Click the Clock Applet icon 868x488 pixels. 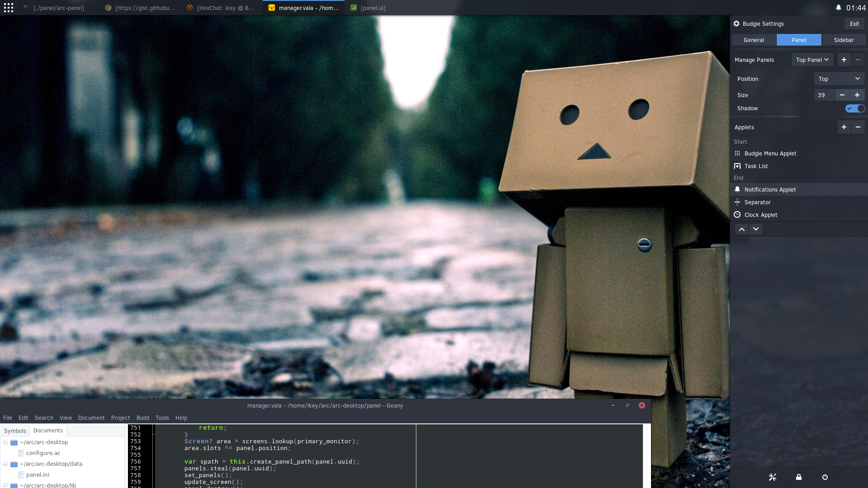[x=737, y=215]
